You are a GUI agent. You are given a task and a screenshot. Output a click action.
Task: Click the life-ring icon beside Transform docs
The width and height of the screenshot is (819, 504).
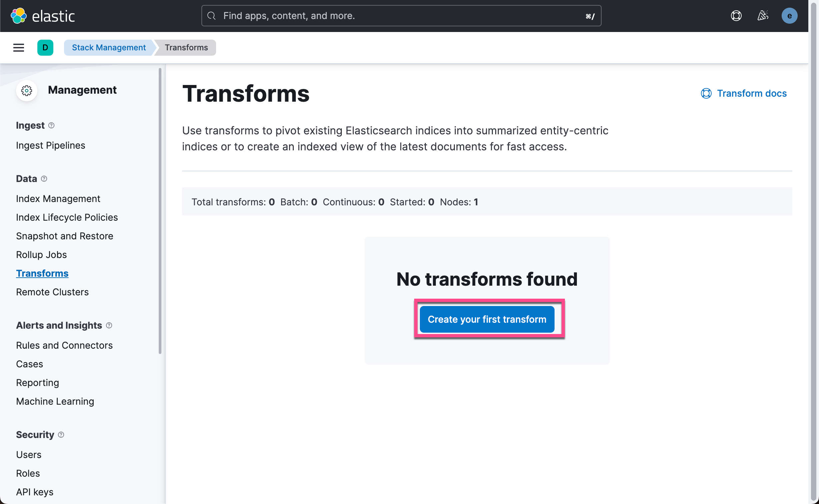706,93
